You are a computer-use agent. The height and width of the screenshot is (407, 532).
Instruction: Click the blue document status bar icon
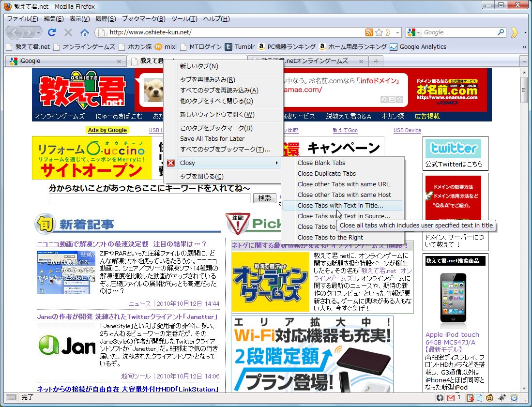click(479, 398)
